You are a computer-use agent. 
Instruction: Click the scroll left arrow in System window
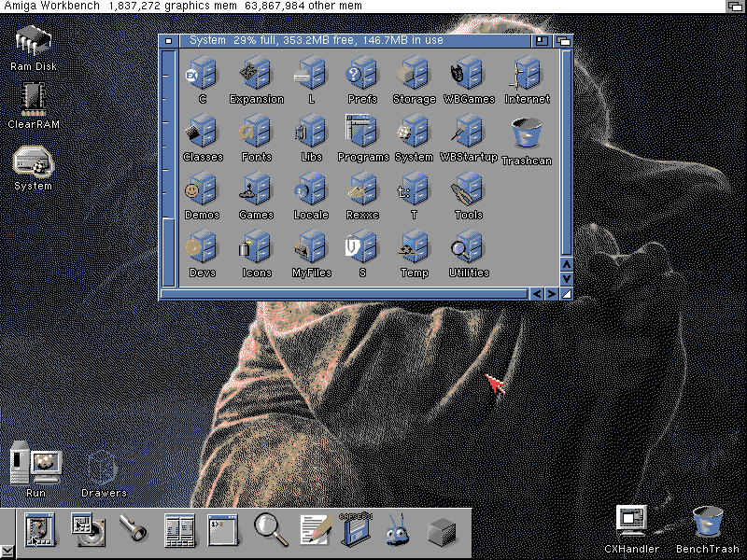[537, 294]
